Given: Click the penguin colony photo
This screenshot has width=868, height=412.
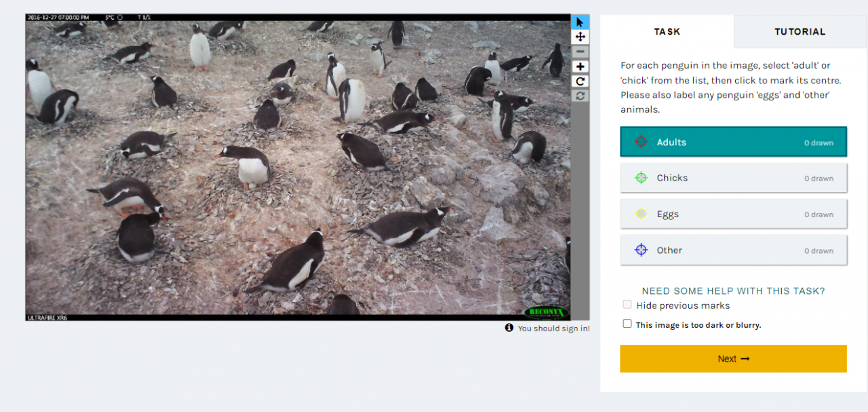Looking at the screenshot, I should (x=298, y=167).
